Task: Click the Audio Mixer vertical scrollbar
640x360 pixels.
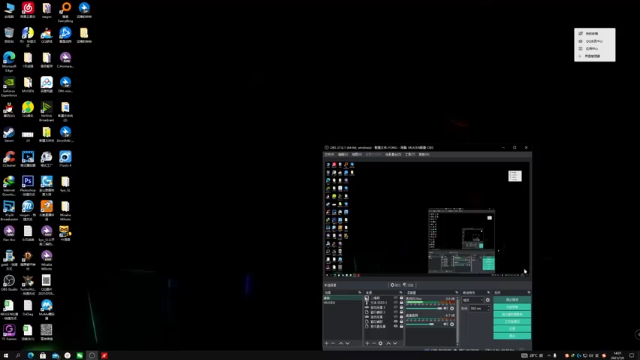Action: pos(457,320)
